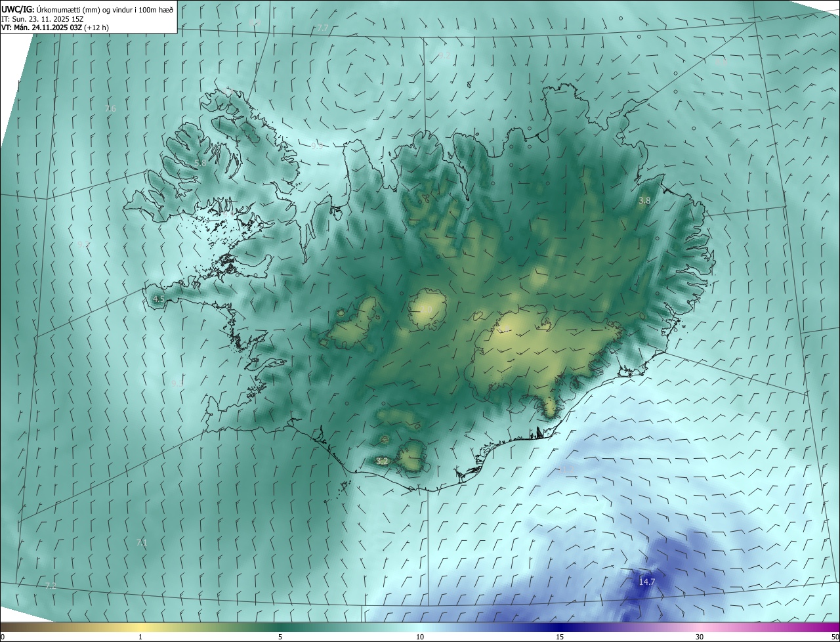Click the '4.5' value label on the peninsula

pos(158,299)
